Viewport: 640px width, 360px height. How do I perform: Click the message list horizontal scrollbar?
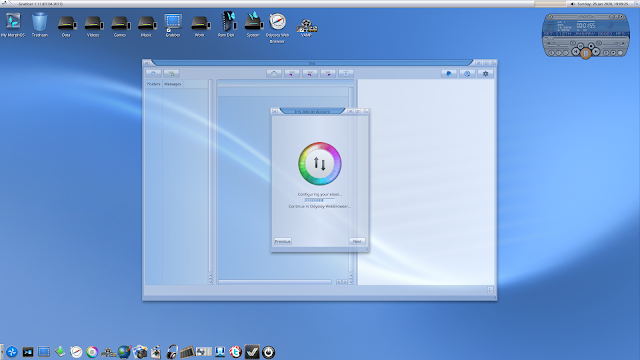(275, 282)
